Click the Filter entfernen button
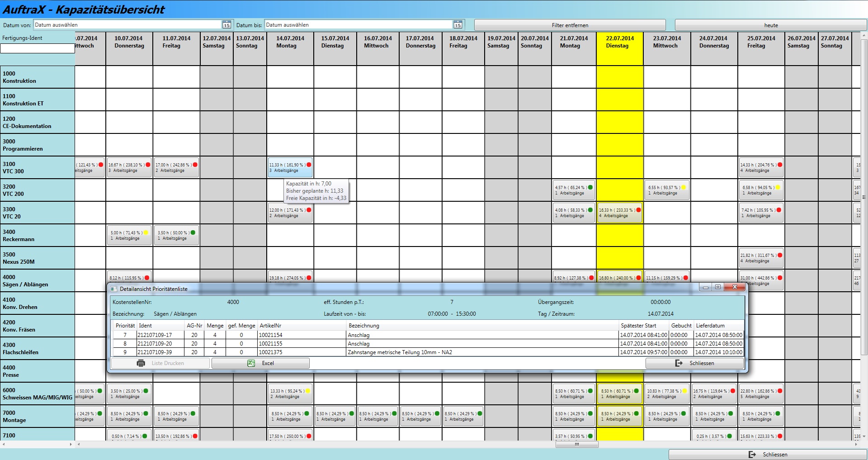Image resolution: width=868 pixels, height=460 pixels. click(x=570, y=25)
